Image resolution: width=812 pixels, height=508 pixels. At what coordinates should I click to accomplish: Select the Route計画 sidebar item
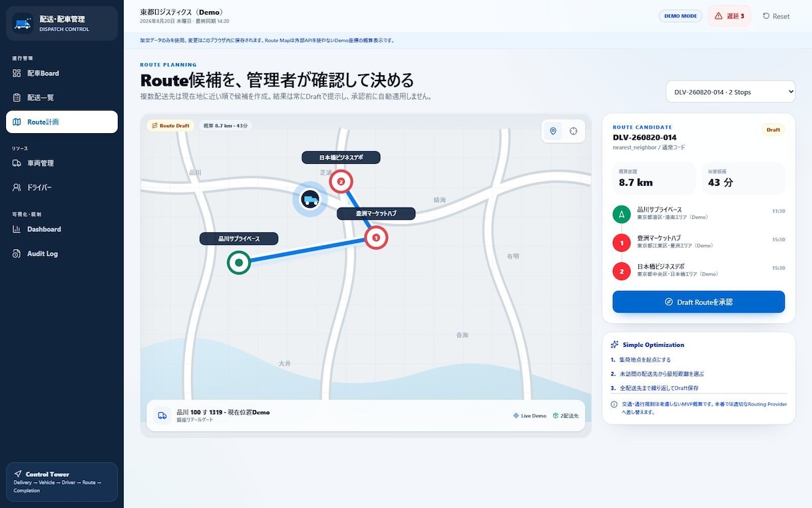pos(62,122)
